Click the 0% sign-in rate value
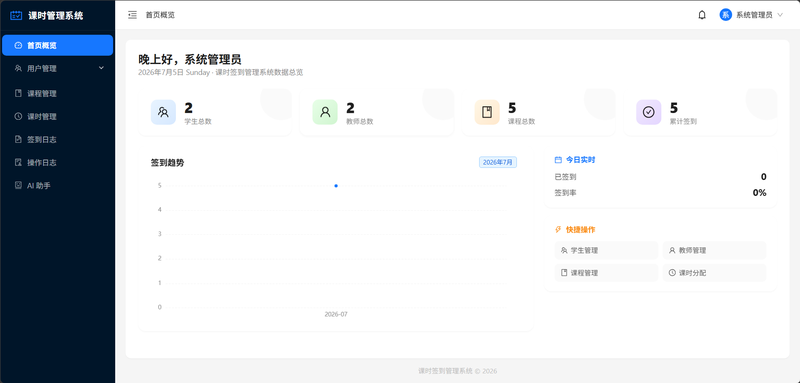 (759, 193)
